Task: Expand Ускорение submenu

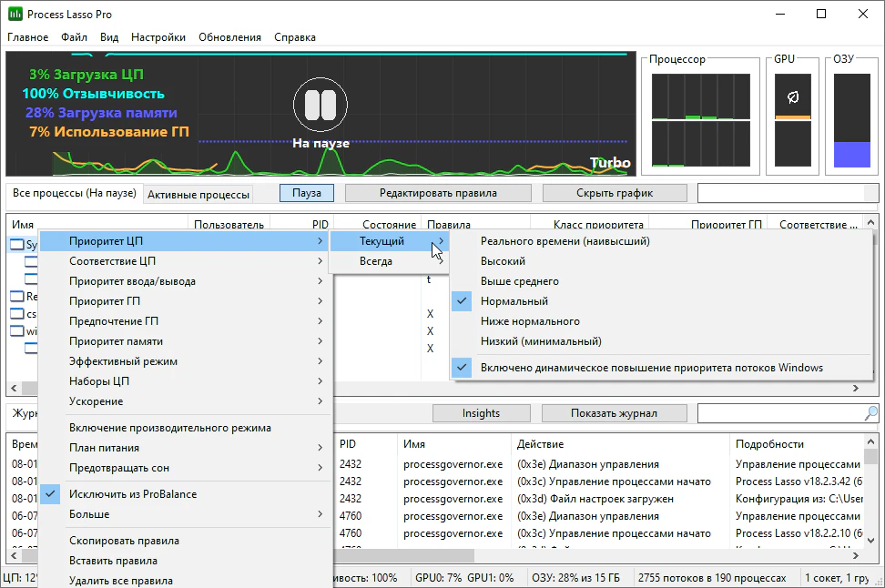Action: point(185,401)
